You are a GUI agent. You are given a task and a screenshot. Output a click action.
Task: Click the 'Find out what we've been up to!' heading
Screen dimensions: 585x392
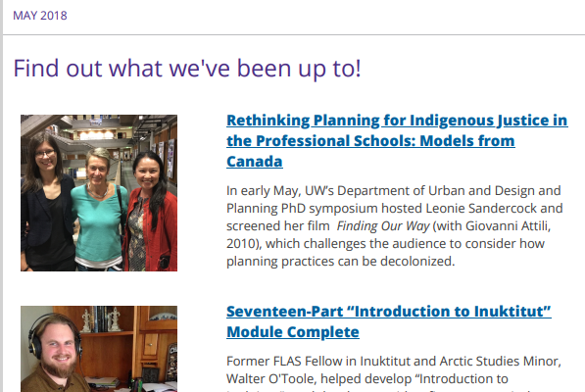(187, 69)
